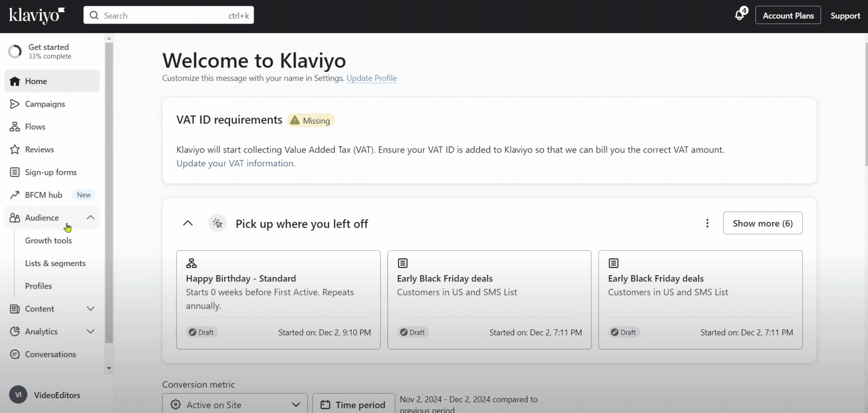
Task: Click Started on: Dec 2, 9:10 PM text
Action: (x=324, y=333)
